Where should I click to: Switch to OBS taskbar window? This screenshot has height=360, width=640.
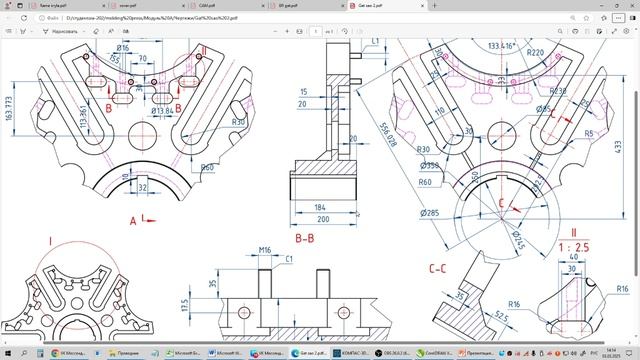[392, 353]
